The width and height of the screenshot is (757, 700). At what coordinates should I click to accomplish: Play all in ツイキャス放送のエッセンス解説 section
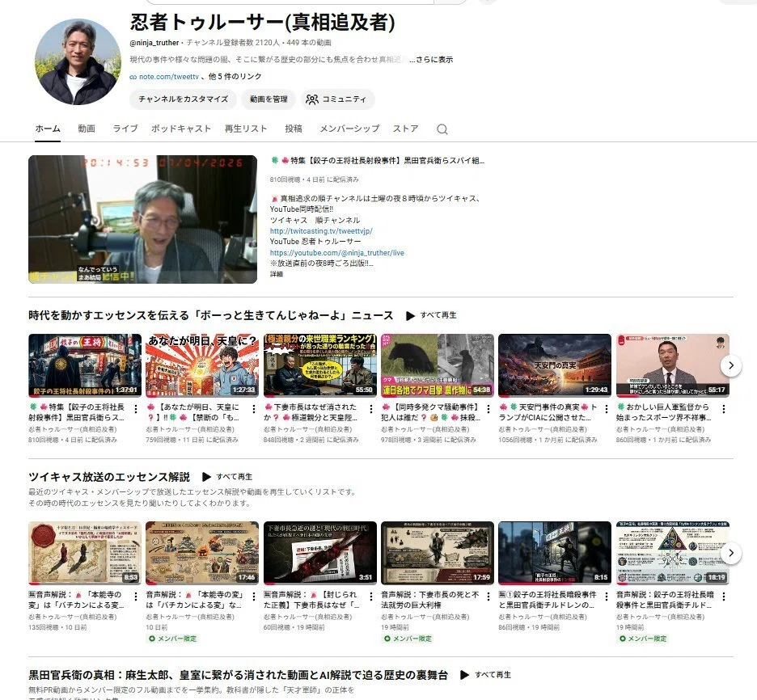(x=227, y=477)
